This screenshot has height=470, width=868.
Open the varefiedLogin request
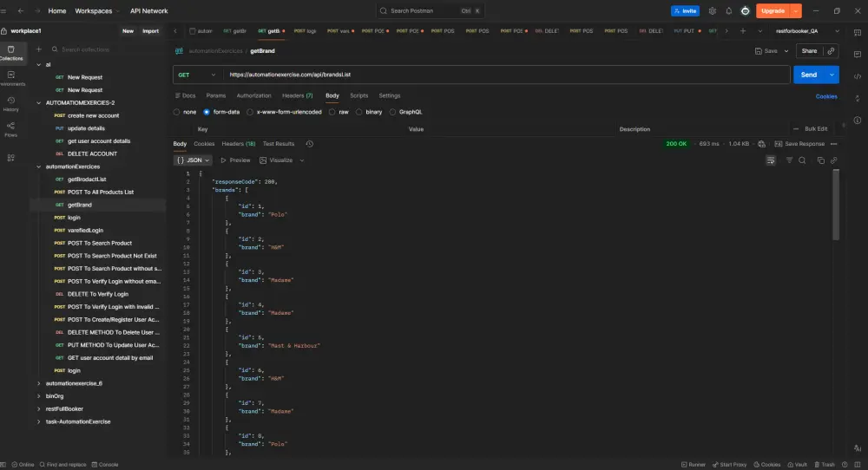[x=85, y=230]
